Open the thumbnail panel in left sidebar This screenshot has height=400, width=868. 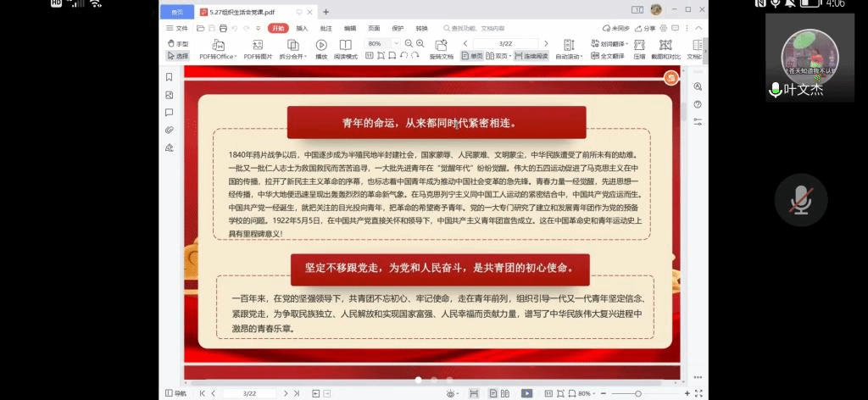coord(170,95)
